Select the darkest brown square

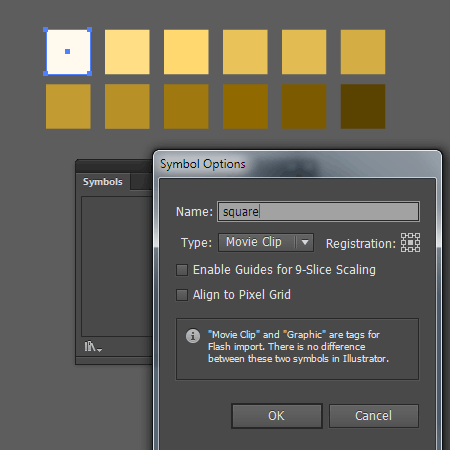pyautogui.click(x=363, y=106)
